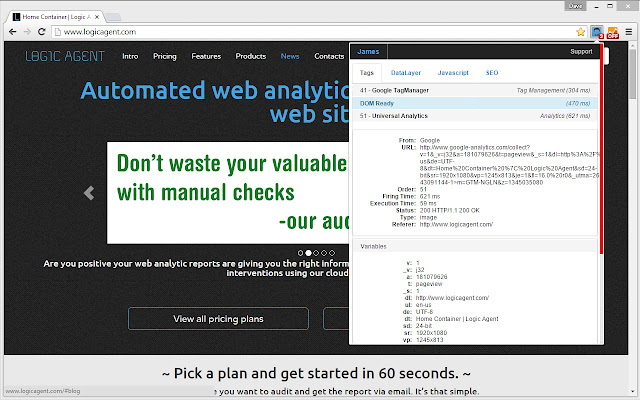Open the blue tag inspector extension icon
The image size is (640, 400).
click(x=597, y=32)
